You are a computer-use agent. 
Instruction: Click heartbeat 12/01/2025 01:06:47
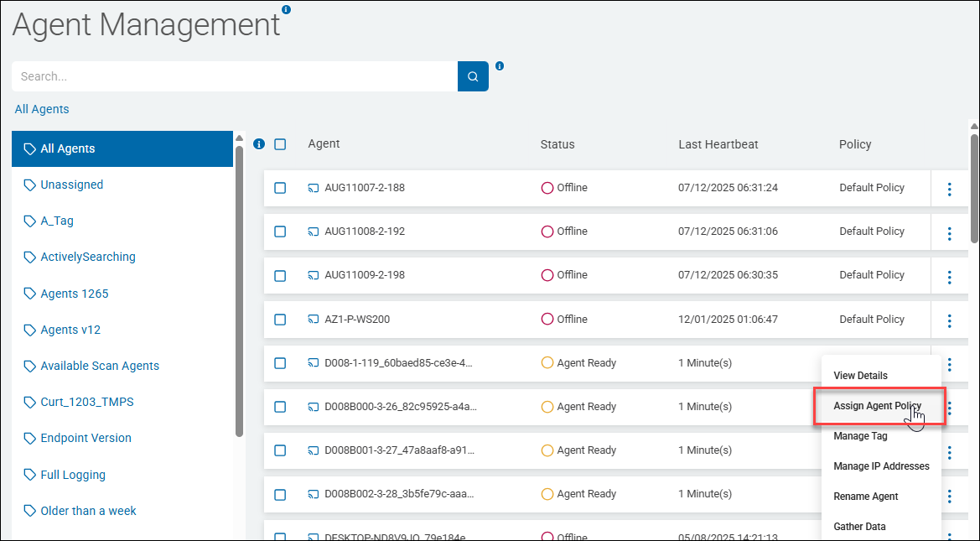click(729, 320)
